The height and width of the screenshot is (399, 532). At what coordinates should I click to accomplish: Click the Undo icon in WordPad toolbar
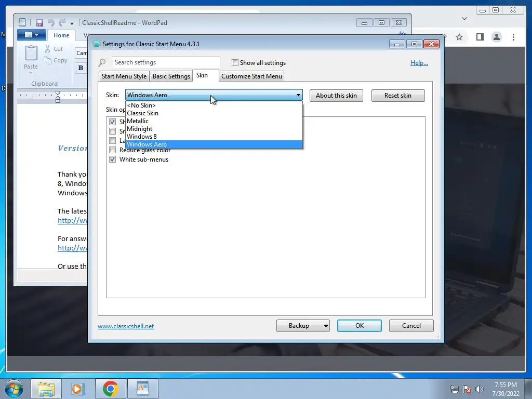click(x=51, y=23)
